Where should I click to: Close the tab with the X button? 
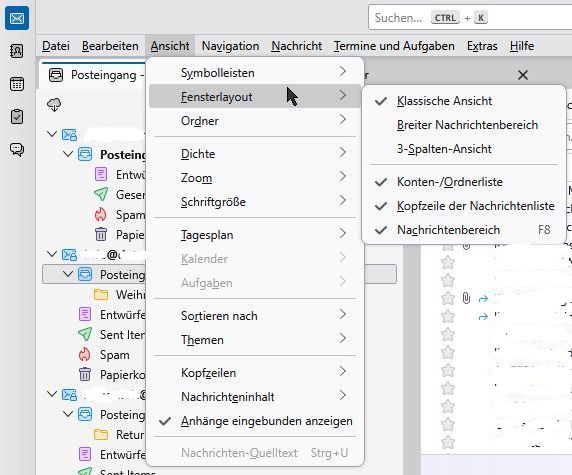pyautogui.click(x=523, y=75)
